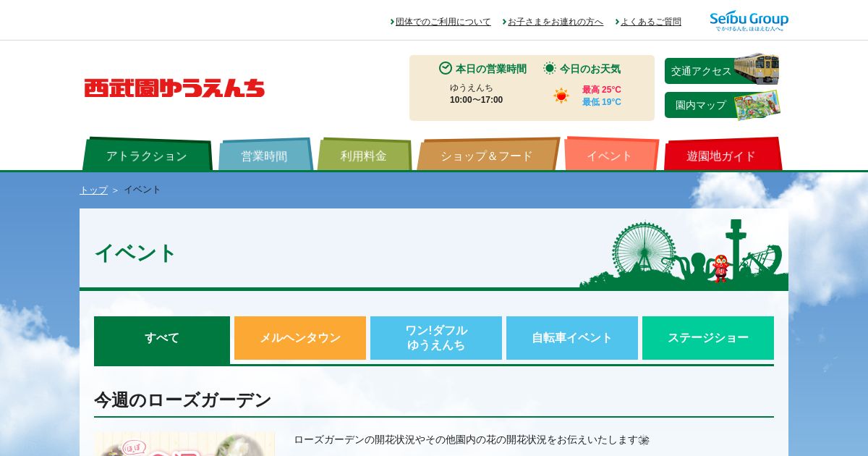Open 利用料金 navigation tab
Viewport: 868px width, 456px height.
[364, 155]
